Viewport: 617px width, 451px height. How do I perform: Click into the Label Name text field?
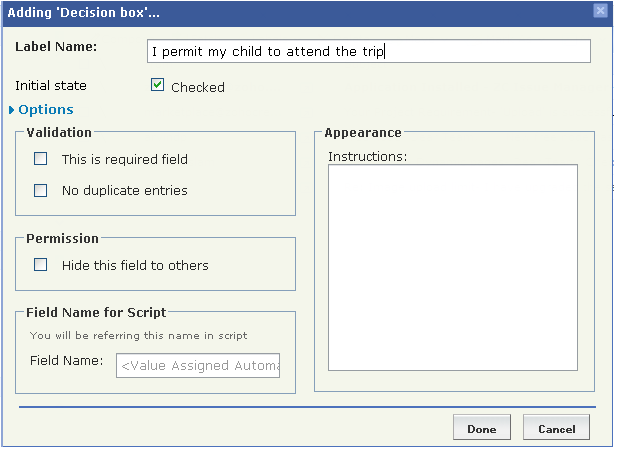pyautogui.click(x=367, y=51)
